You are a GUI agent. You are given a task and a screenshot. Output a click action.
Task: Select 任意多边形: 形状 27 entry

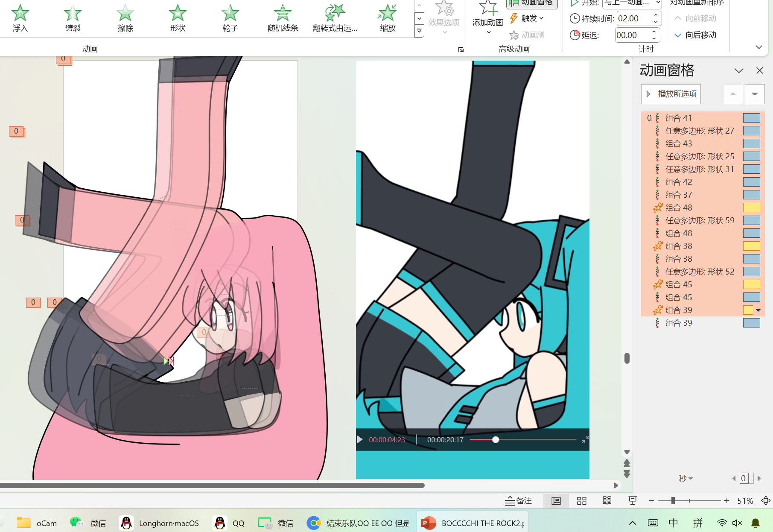point(703,131)
